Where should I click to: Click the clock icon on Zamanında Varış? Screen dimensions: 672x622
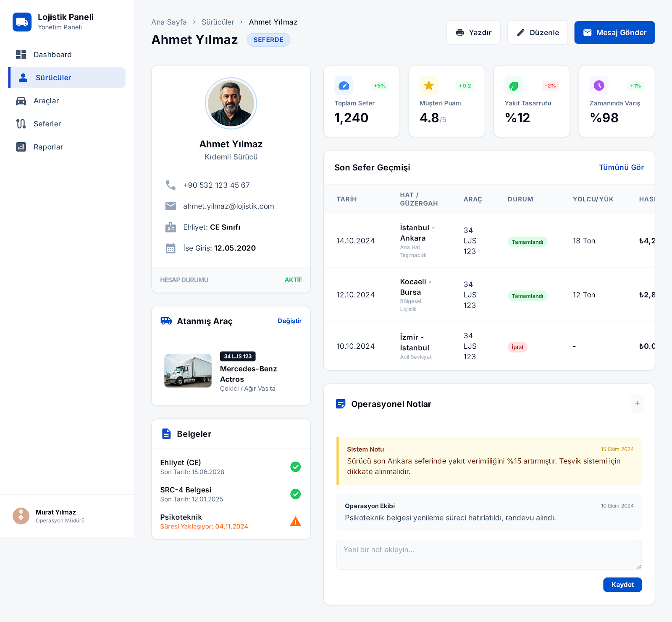click(598, 86)
